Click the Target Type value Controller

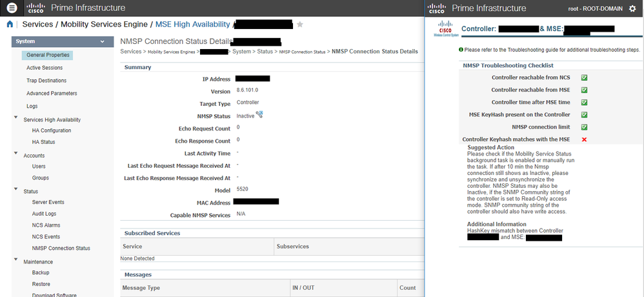[x=248, y=103]
